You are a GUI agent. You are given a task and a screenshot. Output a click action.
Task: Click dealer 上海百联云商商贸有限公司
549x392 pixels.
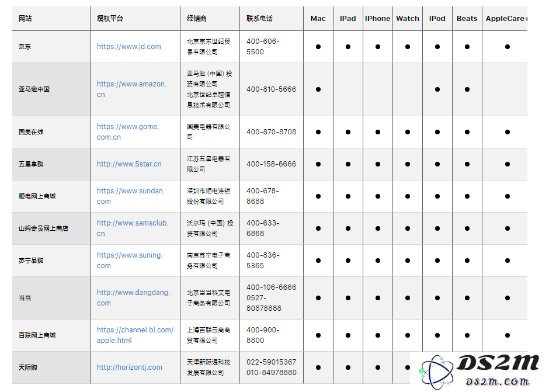tap(209, 335)
